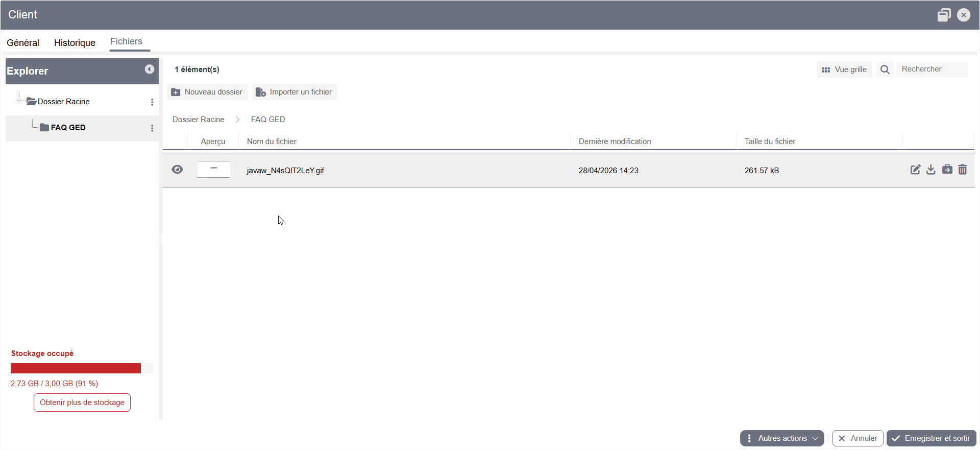Click the Annuler button
The width and height of the screenshot is (980, 450).
[857, 438]
